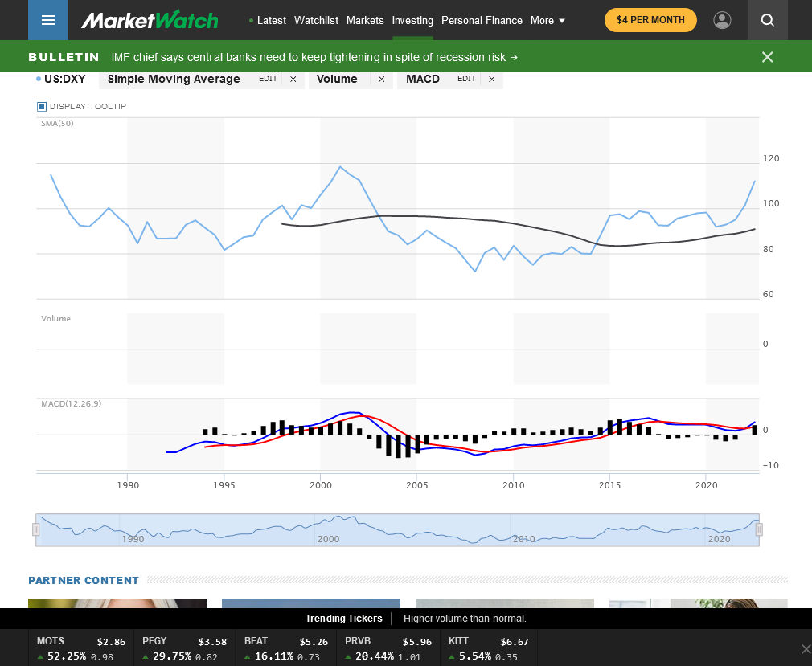Remove the Volume indicator
The image size is (812, 666).
coord(381,79)
